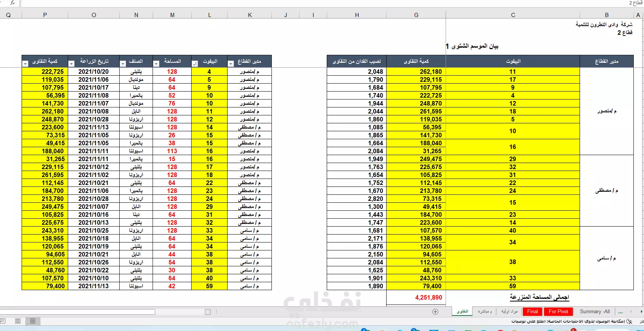This screenshot has width=644, height=331.
Task: Open sorted filter dropdown for البيفوت column
Action: (195, 64)
